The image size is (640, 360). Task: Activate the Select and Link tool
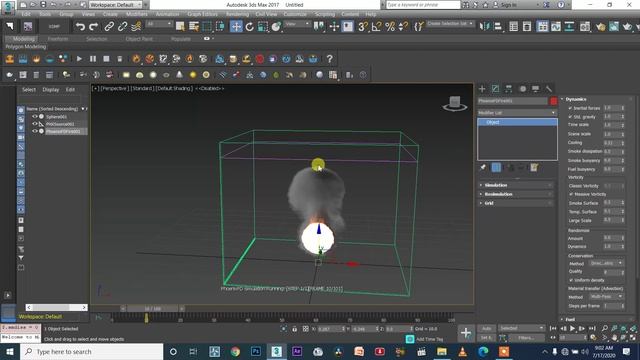coord(109,27)
